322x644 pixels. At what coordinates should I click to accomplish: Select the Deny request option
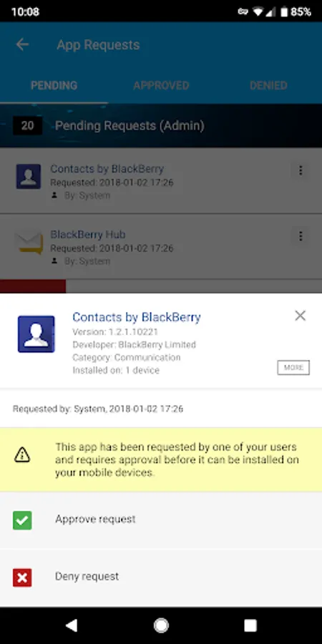[161, 577]
